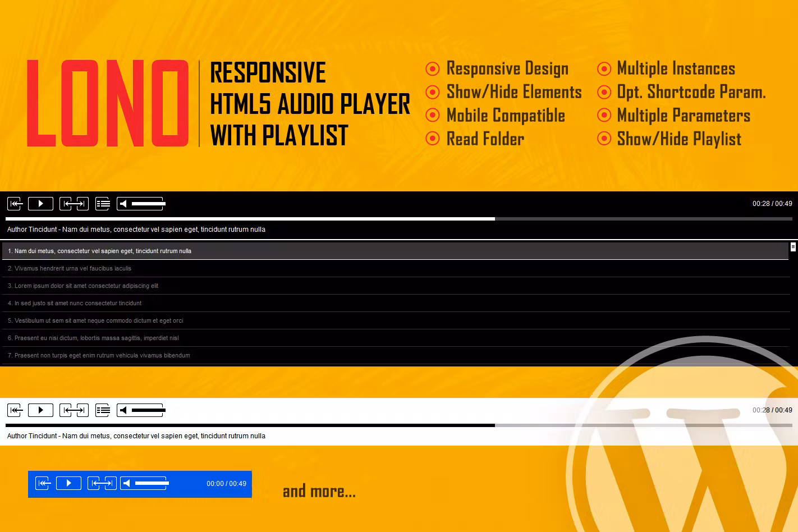Toggle the playlist icon in white player
798x532 pixels.
103,410
